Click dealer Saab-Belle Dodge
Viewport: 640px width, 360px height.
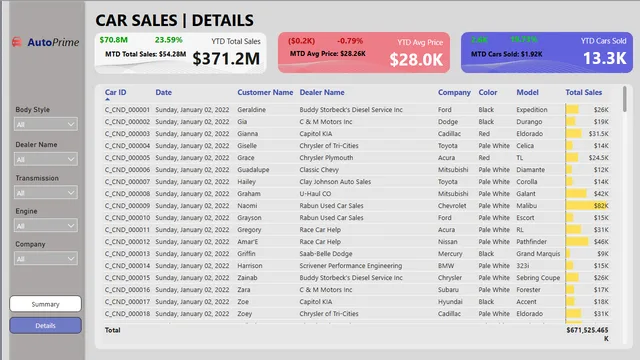(x=326, y=253)
